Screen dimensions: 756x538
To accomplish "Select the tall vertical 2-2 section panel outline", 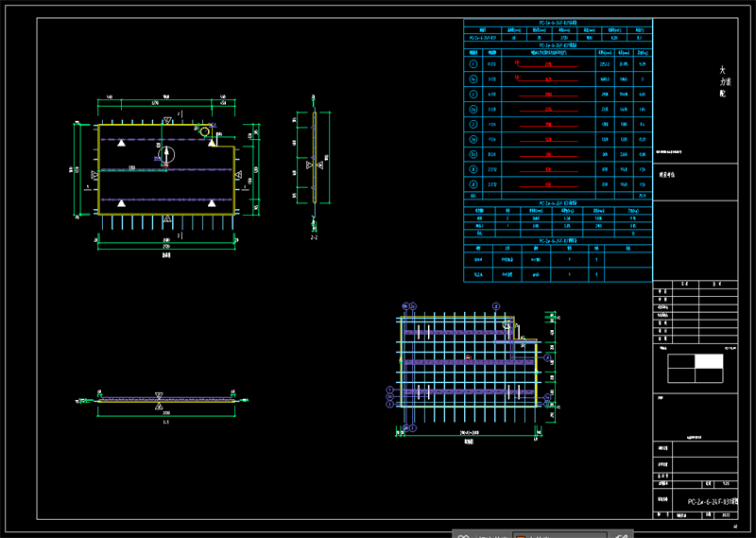I will (315, 158).
